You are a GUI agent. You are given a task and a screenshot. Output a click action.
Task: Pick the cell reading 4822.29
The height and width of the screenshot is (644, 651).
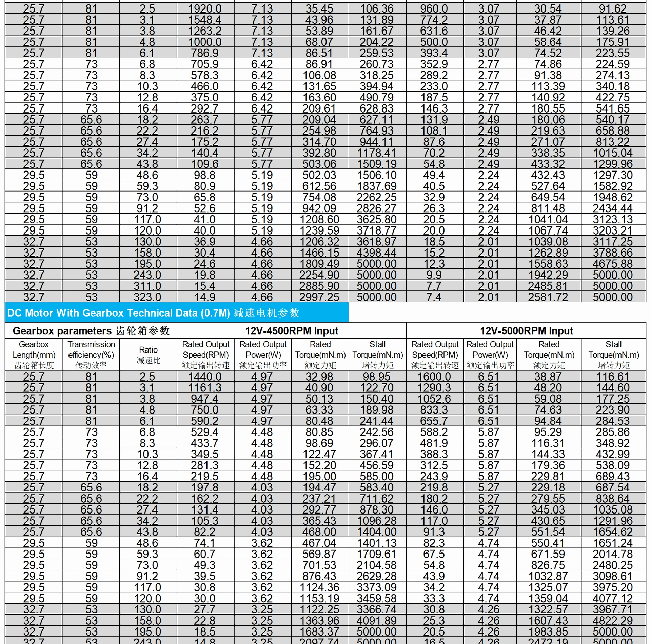tap(613, 621)
